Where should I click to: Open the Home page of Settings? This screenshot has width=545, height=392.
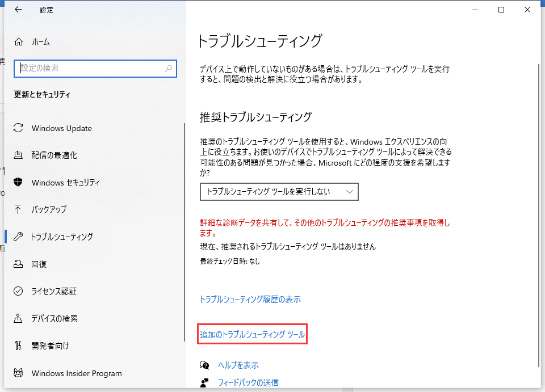pyautogui.click(x=40, y=41)
